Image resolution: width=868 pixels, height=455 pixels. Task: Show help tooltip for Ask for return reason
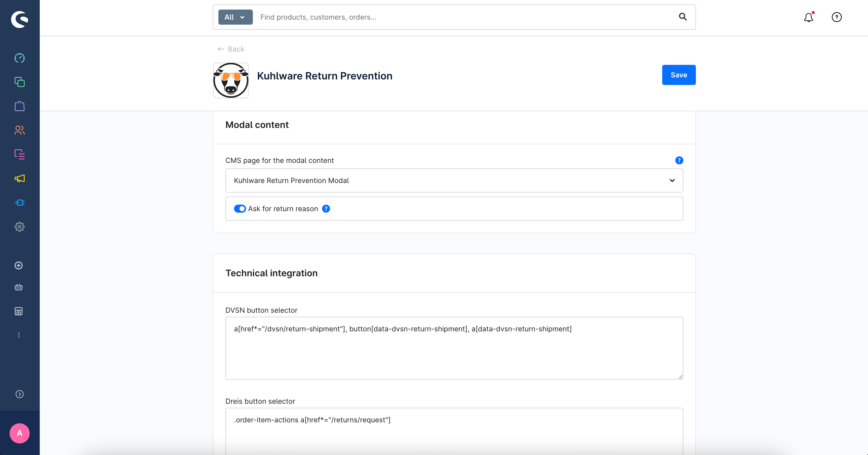coord(326,209)
